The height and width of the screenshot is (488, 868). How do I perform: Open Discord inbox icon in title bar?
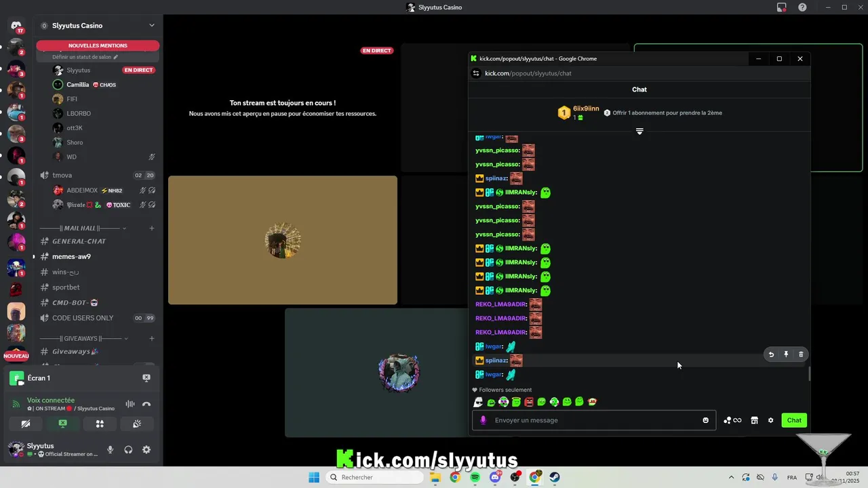pyautogui.click(x=782, y=7)
